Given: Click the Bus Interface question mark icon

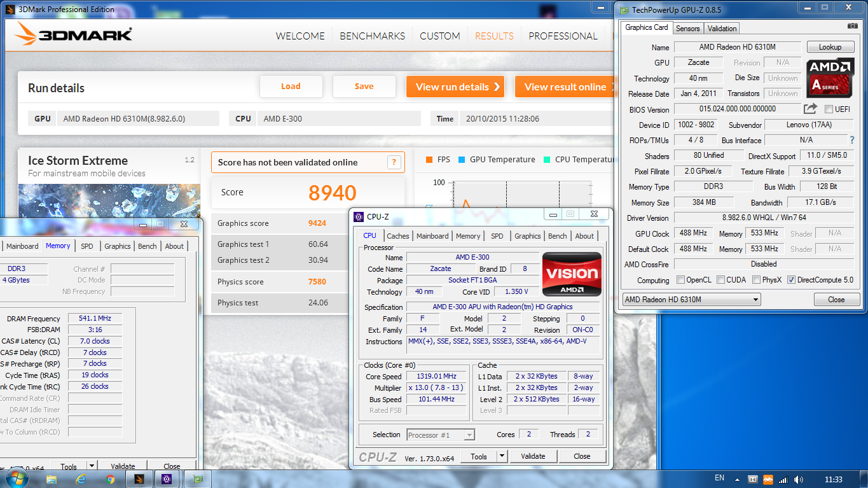Looking at the screenshot, I should (x=852, y=139).
